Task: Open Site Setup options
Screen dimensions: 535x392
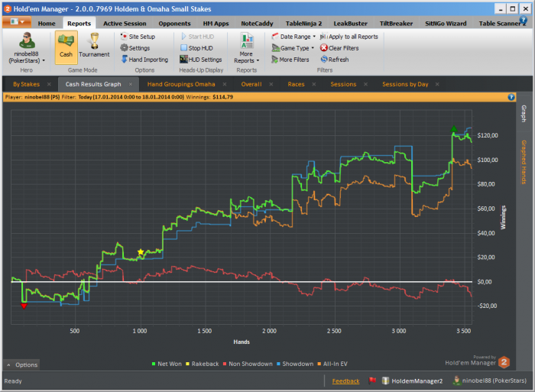Action: click(138, 37)
